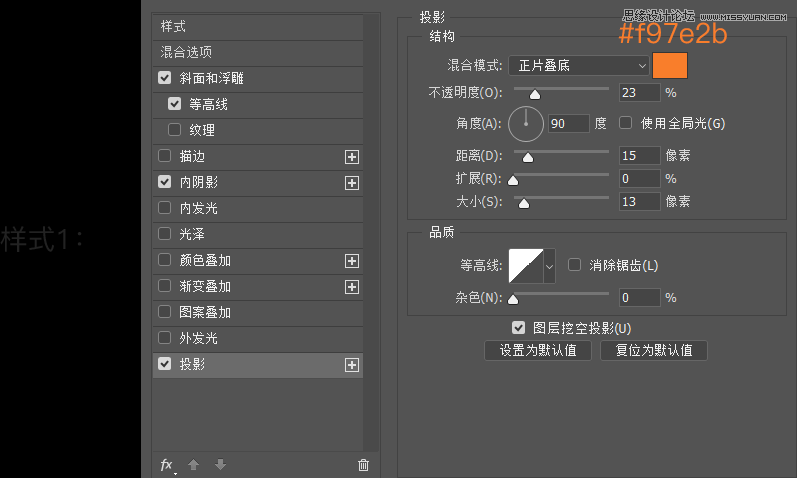The image size is (797, 478).
Task: Select the 外发光 style entry
Action: click(198, 339)
